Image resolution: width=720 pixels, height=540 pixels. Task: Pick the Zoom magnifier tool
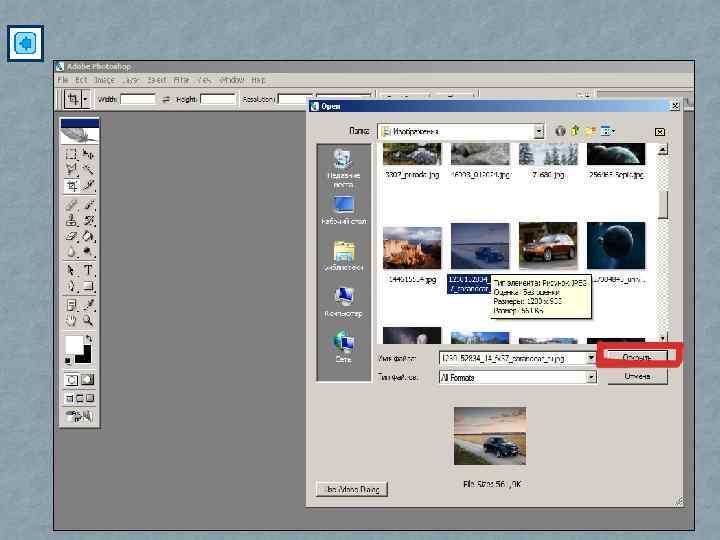tap(89, 321)
